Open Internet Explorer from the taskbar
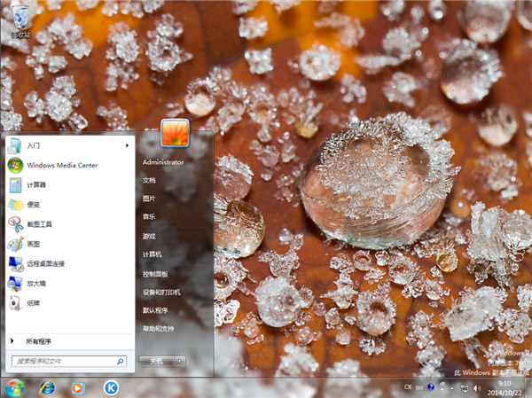This screenshot has width=532, height=398. [x=46, y=387]
